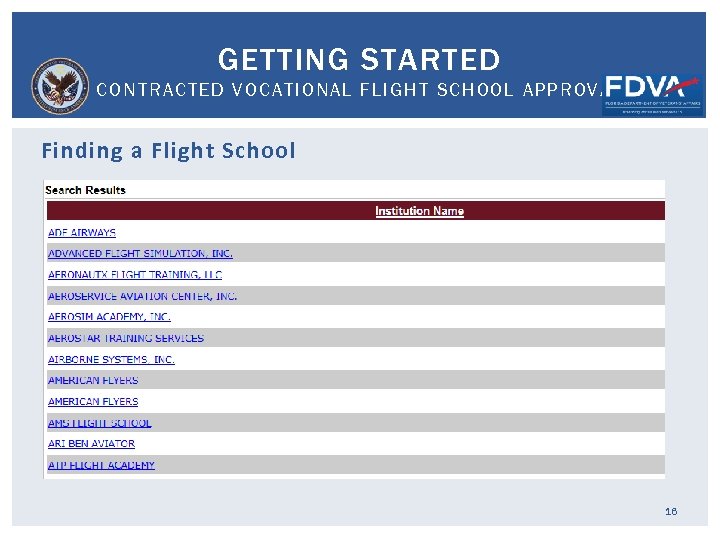Open AIRBORNE SYSTEMS, INC. link
This screenshot has width=720, height=540.
111,359
